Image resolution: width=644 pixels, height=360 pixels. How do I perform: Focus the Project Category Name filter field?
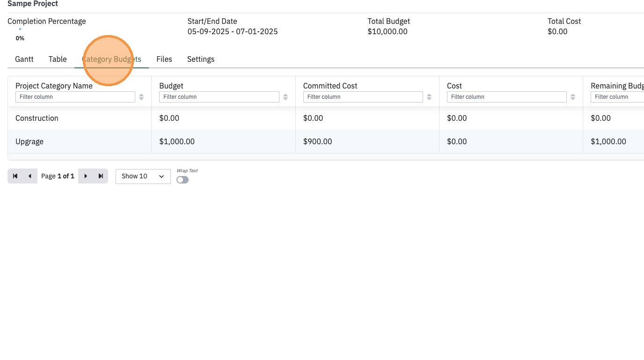coord(75,97)
